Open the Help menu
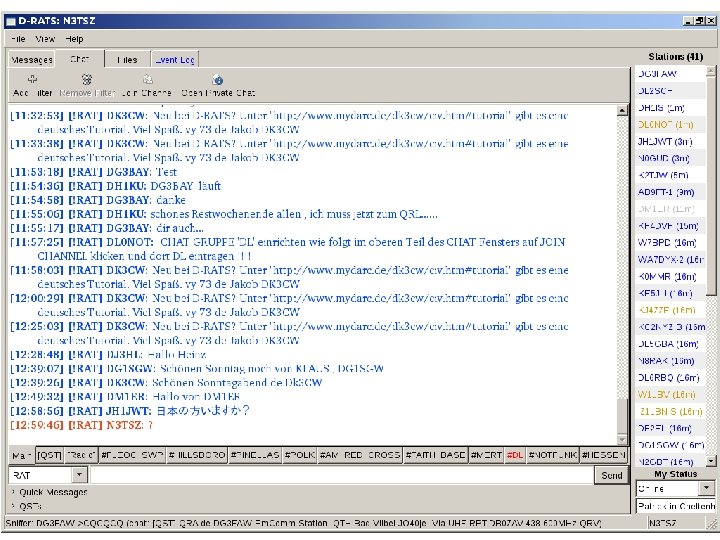The image size is (720, 540). tap(74, 39)
